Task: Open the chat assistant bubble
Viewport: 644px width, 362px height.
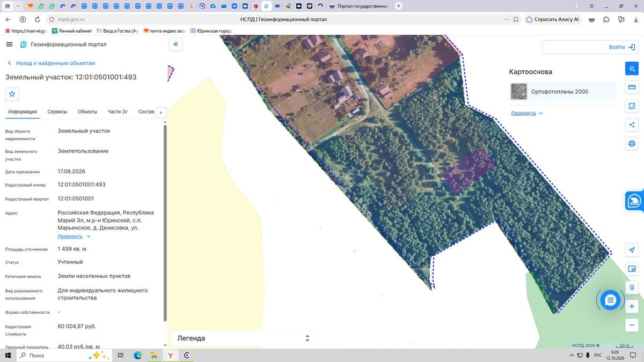Action: [610, 300]
